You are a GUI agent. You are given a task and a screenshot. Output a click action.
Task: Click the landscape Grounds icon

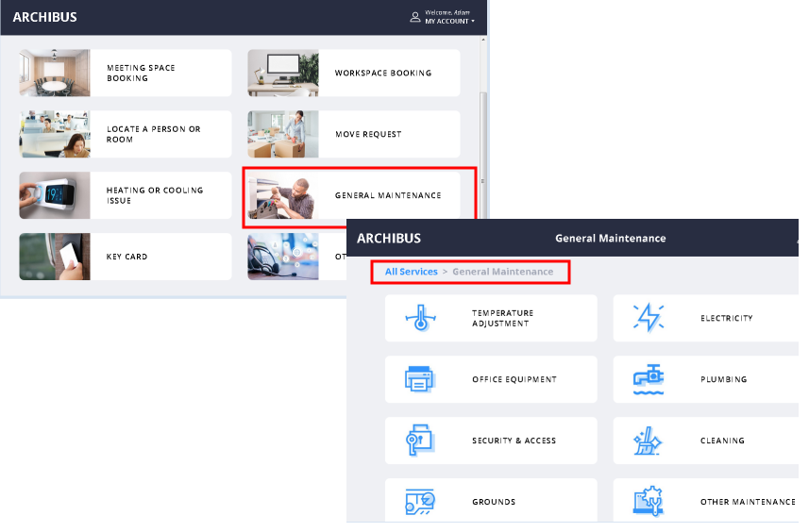pos(420,502)
